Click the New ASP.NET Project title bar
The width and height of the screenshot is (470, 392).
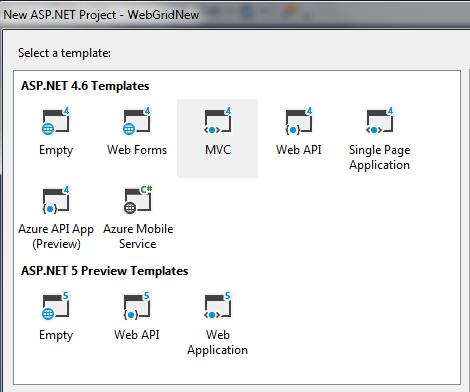pyautogui.click(x=235, y=14)
